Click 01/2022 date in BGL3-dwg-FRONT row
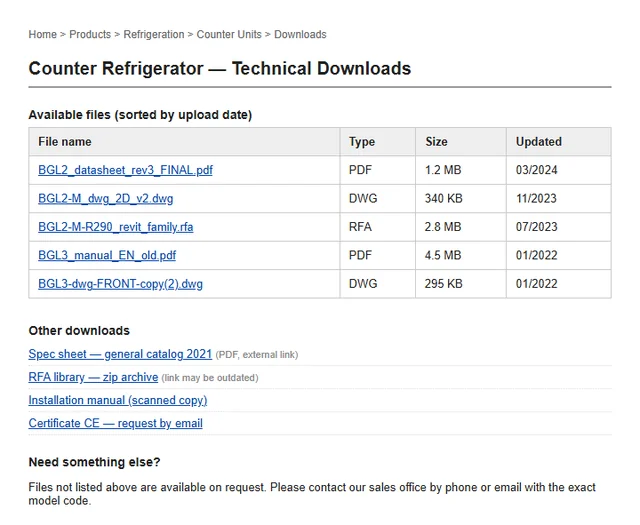The image size is (640, 525). pyautogui.click(x=559, y=284)
